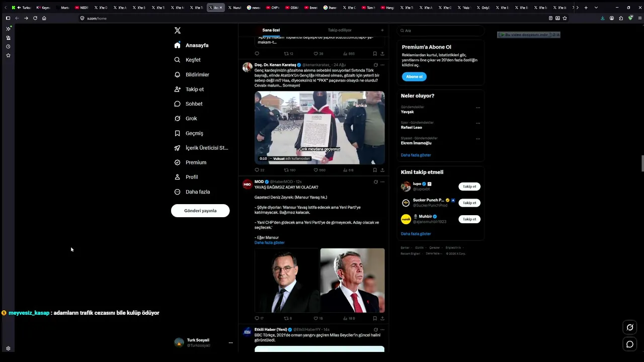
Task: Click the Profil person icon
Action: [177, 177]
